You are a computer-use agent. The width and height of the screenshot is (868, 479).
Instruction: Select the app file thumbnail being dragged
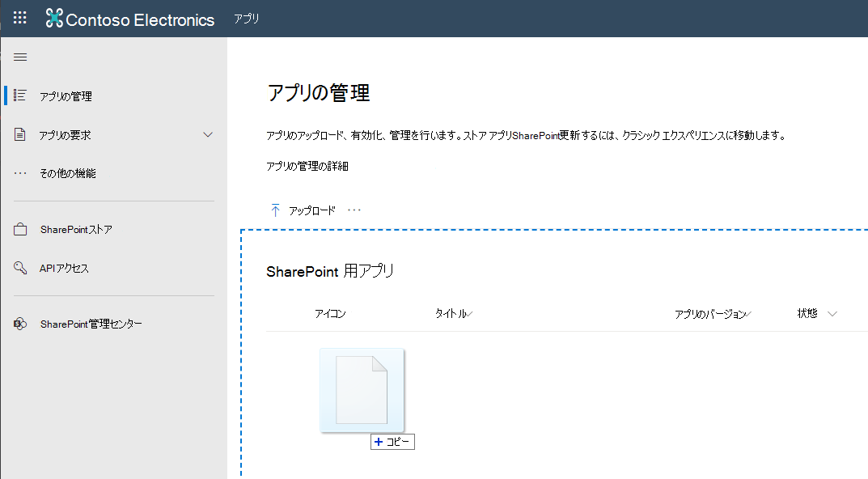pos(362,390)
